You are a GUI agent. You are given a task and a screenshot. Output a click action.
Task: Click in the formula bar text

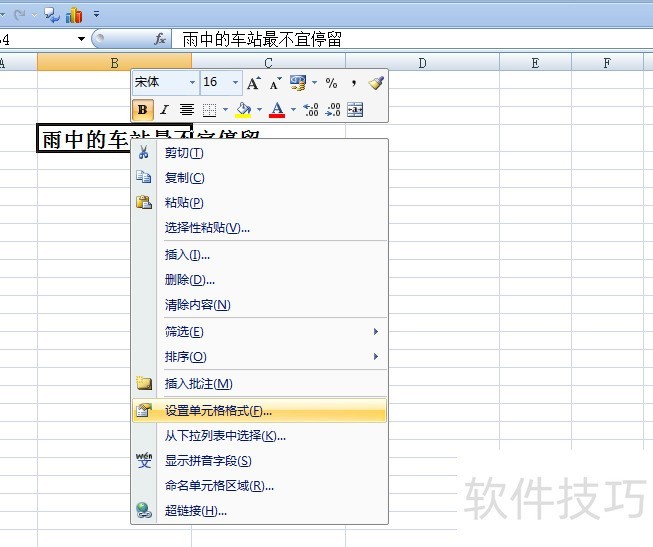click(262, 40)
